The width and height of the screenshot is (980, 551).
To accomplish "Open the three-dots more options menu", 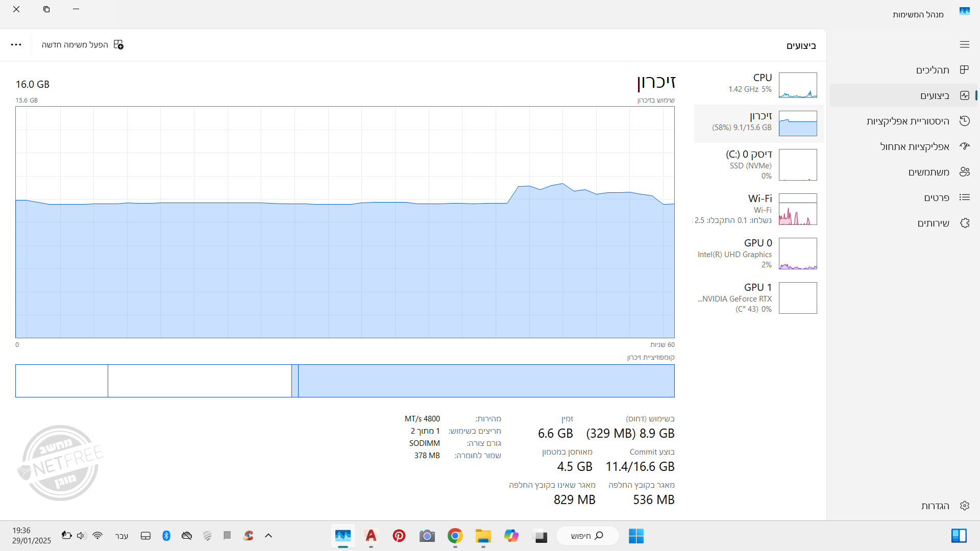I will pyautogui.click(x=16, y=45).
